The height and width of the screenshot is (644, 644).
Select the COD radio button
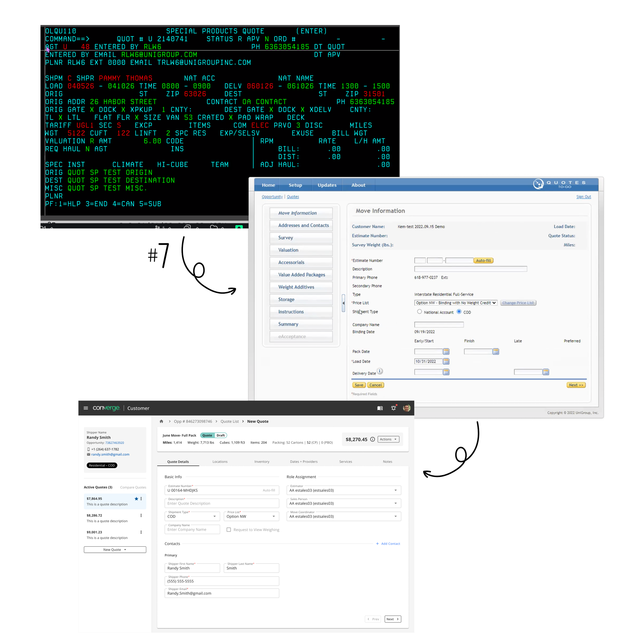(459, 312)
